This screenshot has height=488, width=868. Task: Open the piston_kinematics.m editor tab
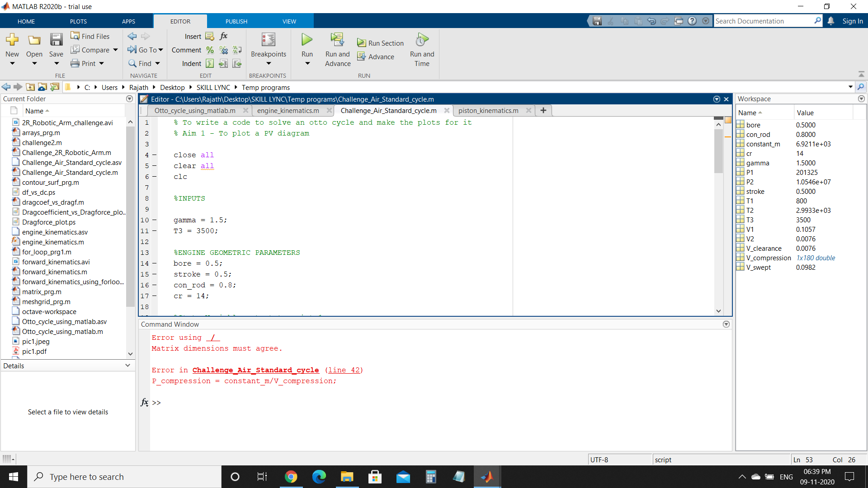pyautogui.click(x=488, y=111)
